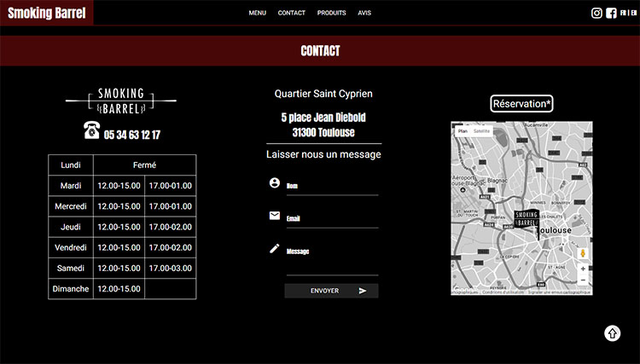Image resolution: width=640 pixels, height=364 pixels.
Task: Zoom in on the map
Action: 583,269
